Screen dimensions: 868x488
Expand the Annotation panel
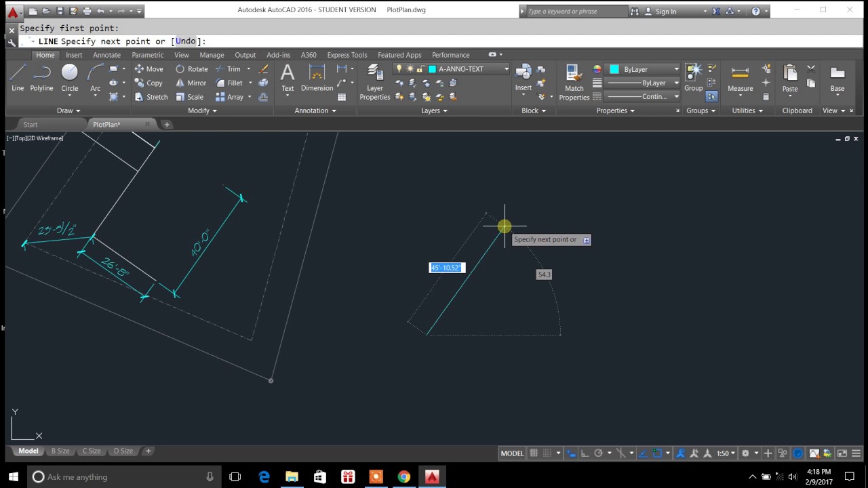(x=315, y=110)
